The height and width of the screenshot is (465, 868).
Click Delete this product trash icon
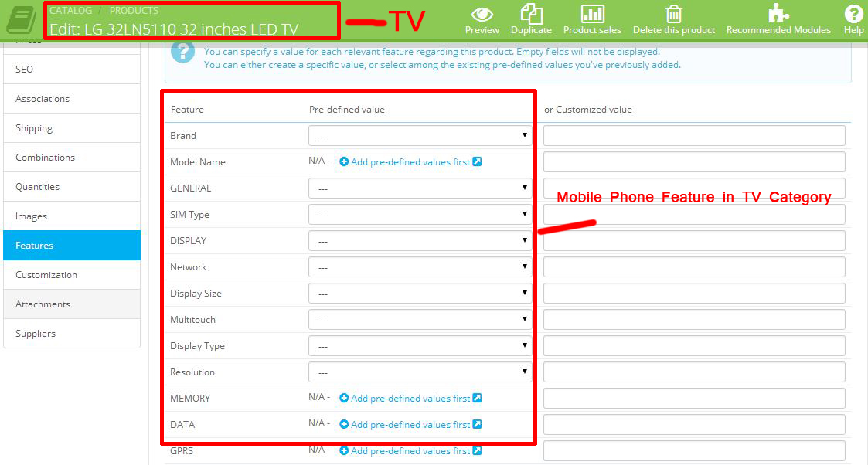click(x=674, y=14)
